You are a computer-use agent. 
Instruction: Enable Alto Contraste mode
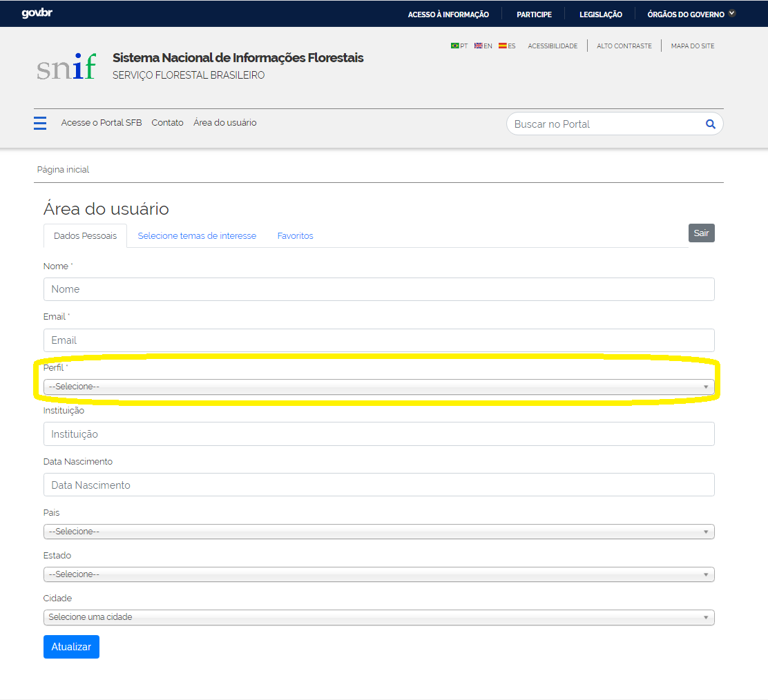pos(624,46)
